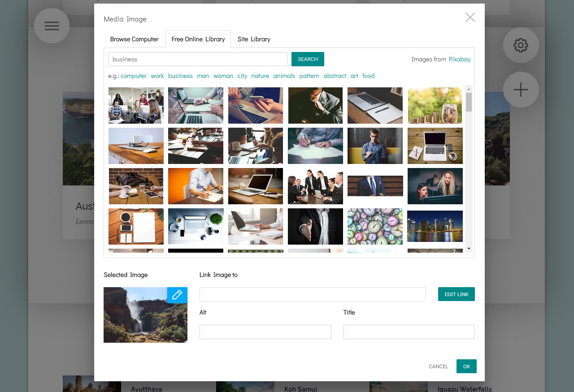Confirm with the OK button
The height and width of the screenshot is (392, 574).
pos(466,366)
